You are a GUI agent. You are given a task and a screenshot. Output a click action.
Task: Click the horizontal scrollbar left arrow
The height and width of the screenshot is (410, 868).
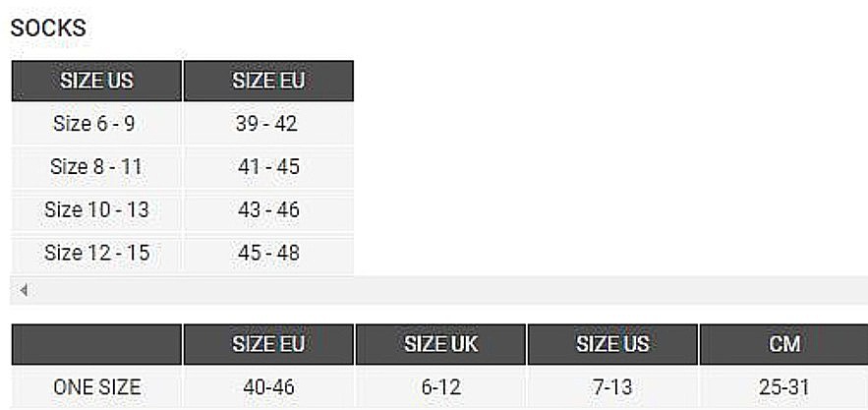24,290
